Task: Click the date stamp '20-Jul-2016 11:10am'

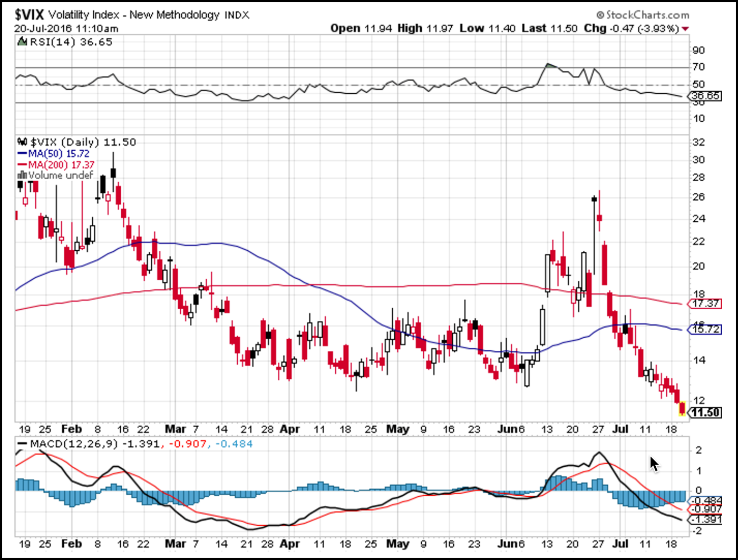Action: (66, 28)
